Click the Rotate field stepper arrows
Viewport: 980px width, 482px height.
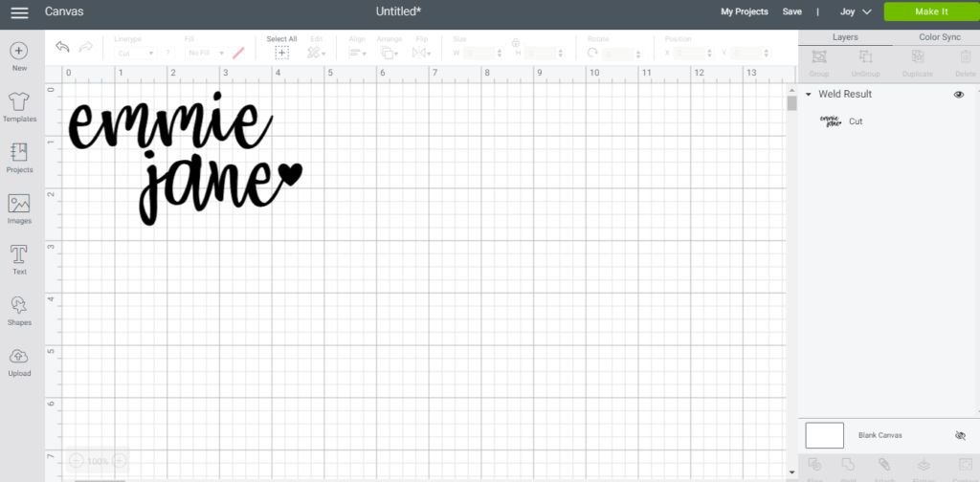(x=637, y=55)
